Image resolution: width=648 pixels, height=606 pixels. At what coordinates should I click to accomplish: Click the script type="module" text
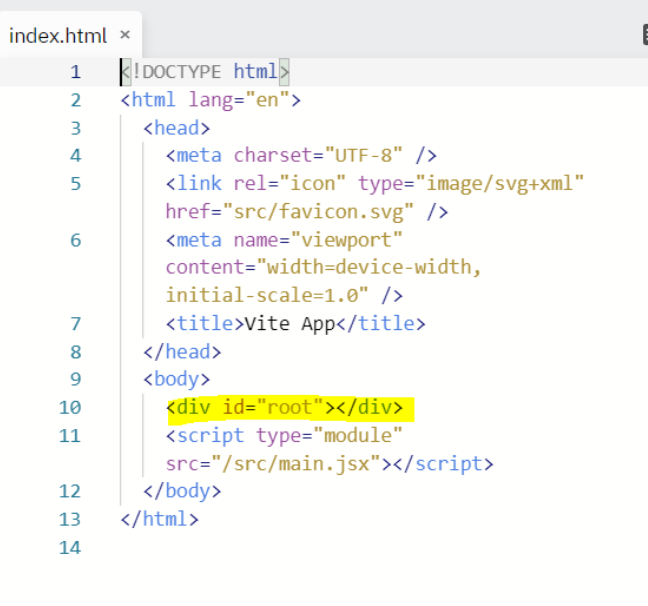tap(284, 436)
